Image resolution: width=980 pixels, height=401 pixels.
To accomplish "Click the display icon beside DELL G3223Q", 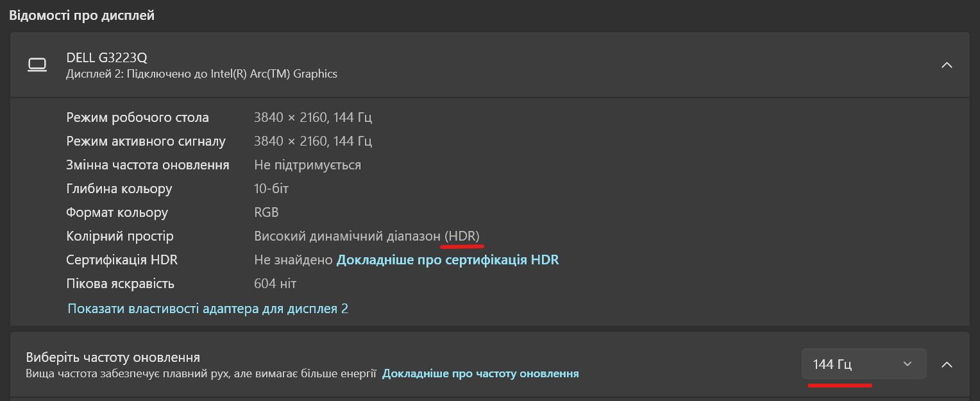I will (37, 65).
